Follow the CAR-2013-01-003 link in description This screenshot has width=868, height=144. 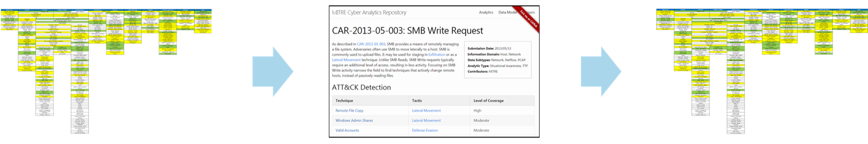point(371,44)
